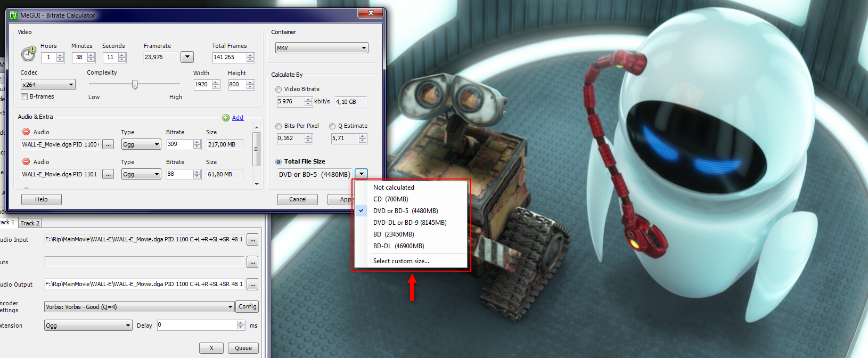Increase the Hours value with up arrow
868x358 pixels.
click(60, 55)
